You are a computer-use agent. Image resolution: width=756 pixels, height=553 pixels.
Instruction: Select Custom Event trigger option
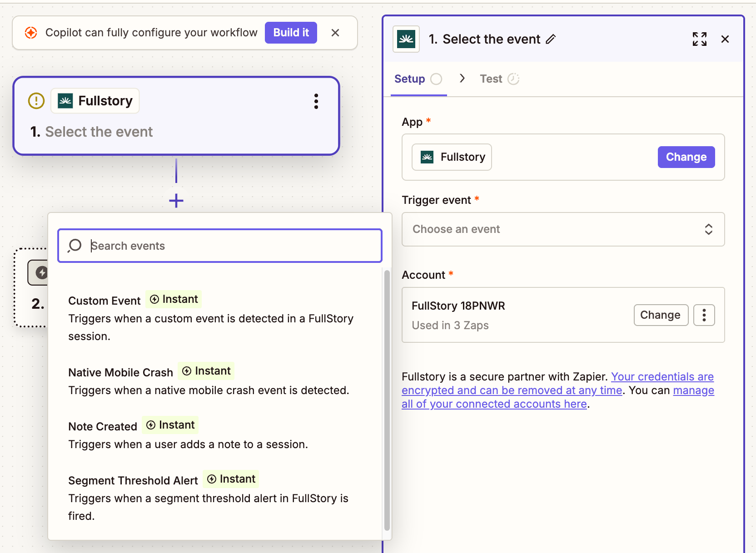point(104,301)
